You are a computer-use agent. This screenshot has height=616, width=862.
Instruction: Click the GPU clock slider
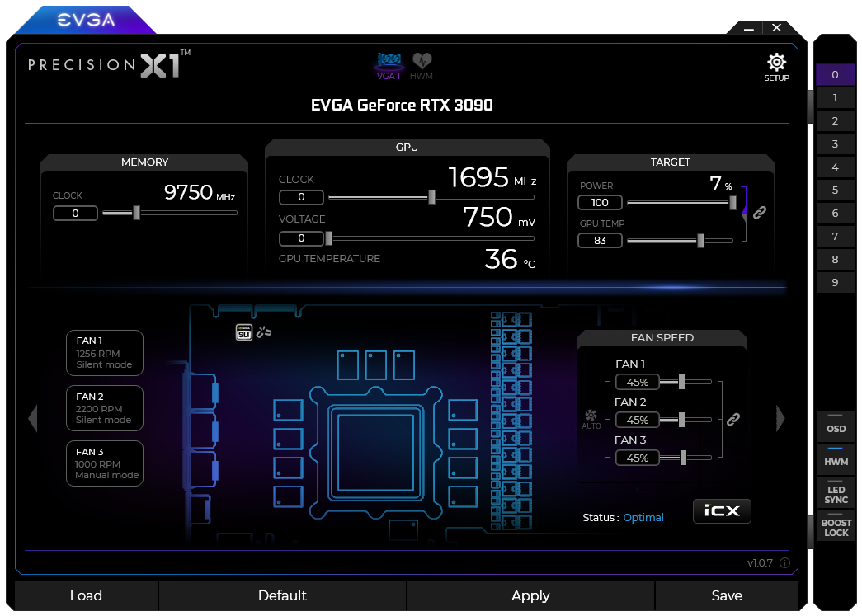pyautogui.click(x=431, y=197)
